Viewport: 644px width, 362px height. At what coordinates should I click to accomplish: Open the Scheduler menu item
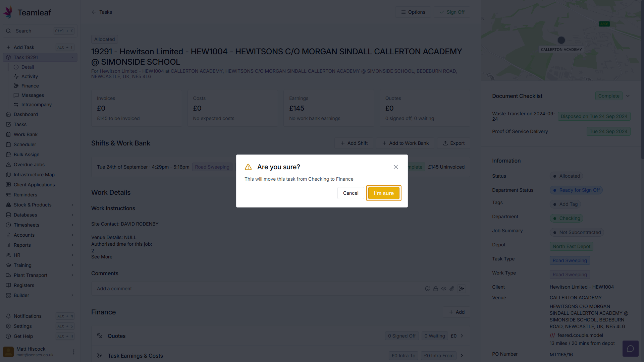click(x=25, y=144)
